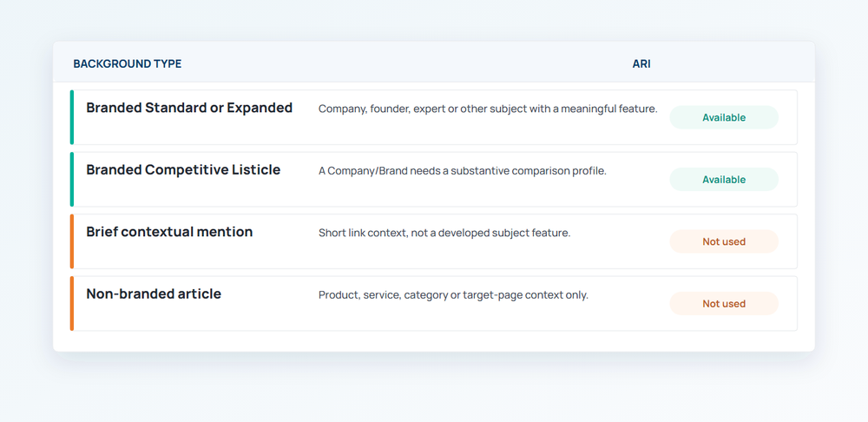
Task: Click the BACKGROUND TYPE column header
Action: coord(128,64)
